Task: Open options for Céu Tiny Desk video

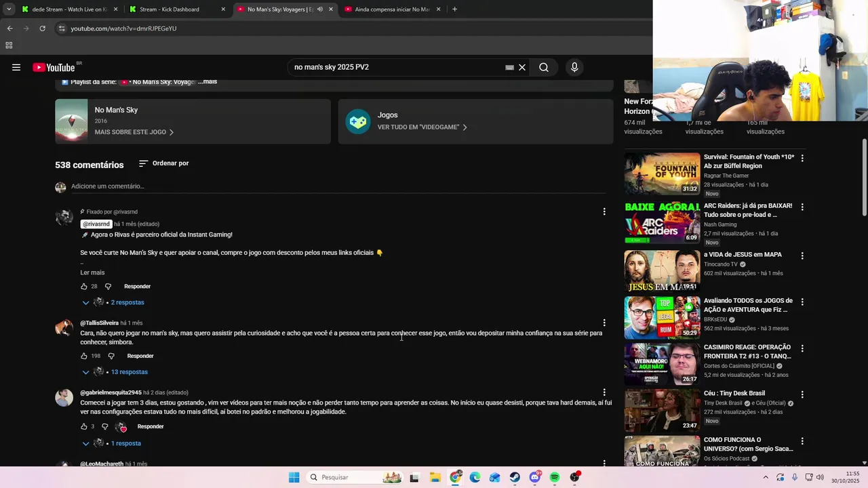Action: coord(802,394)
